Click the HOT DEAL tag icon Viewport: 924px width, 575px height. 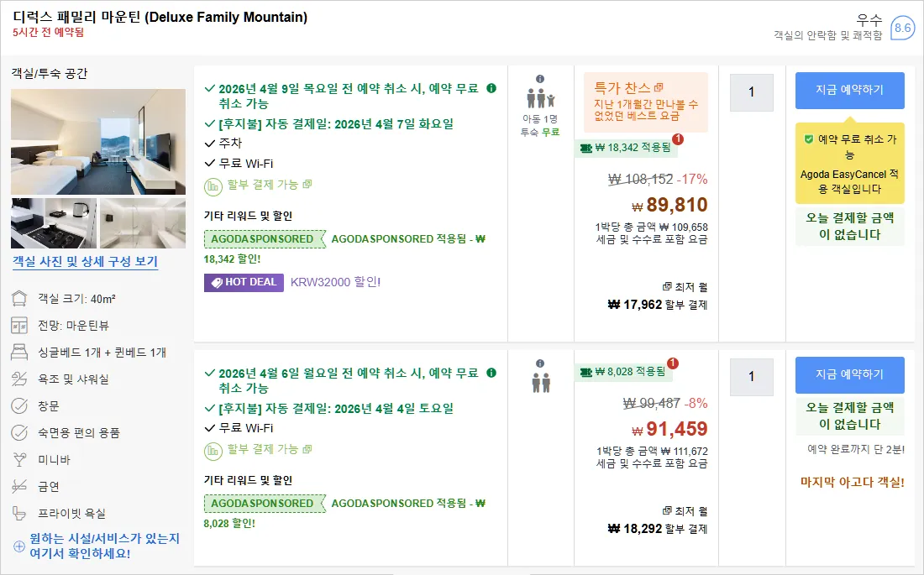tap(217, 283)
